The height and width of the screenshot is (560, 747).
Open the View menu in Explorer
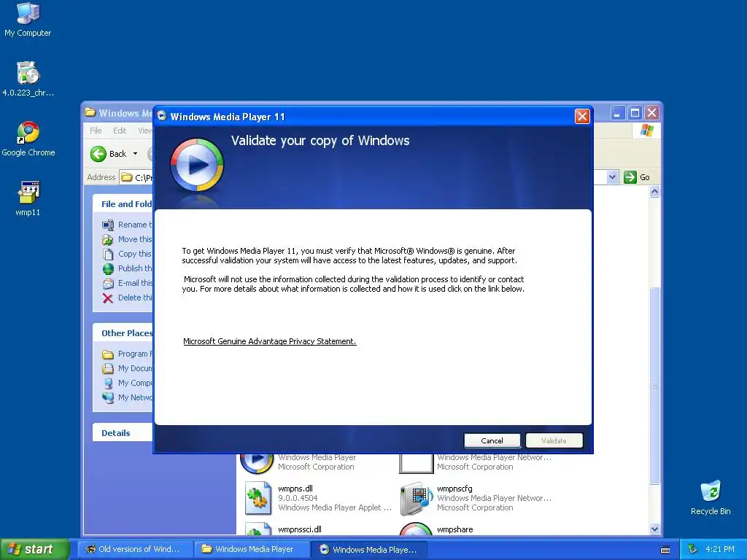[144, 131]
